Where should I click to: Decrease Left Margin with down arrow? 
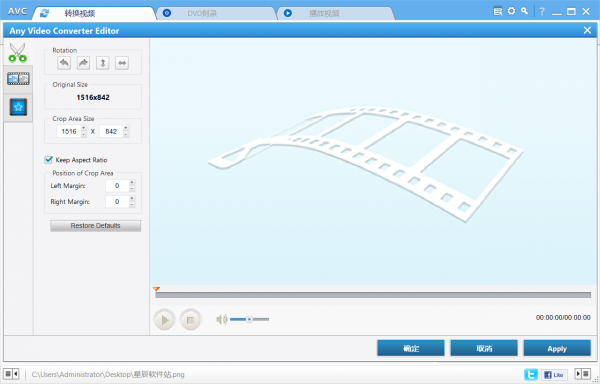tap(132, 189)
